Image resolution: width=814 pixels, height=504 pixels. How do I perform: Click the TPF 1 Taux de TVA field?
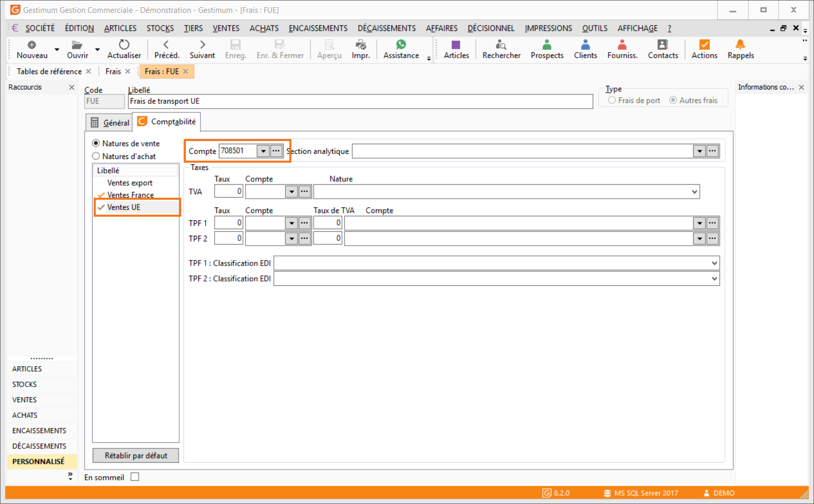[328, 223]
